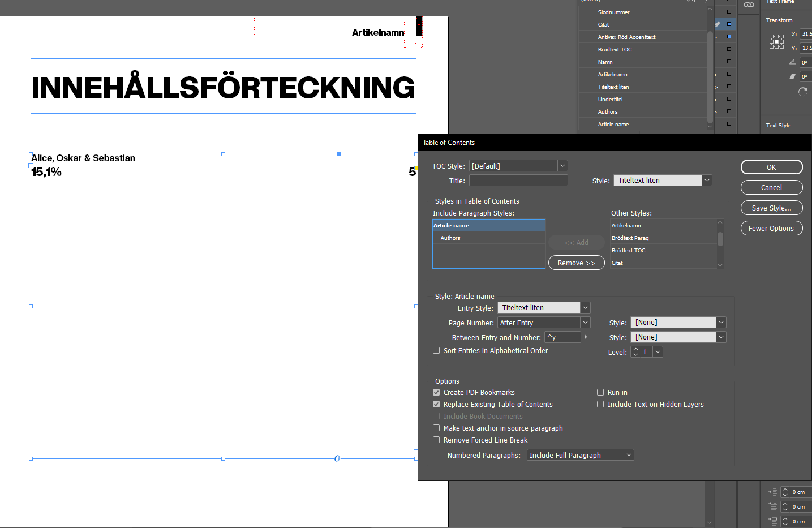Click inside the Title input field

pyautogui.click(x=518, y=180)
